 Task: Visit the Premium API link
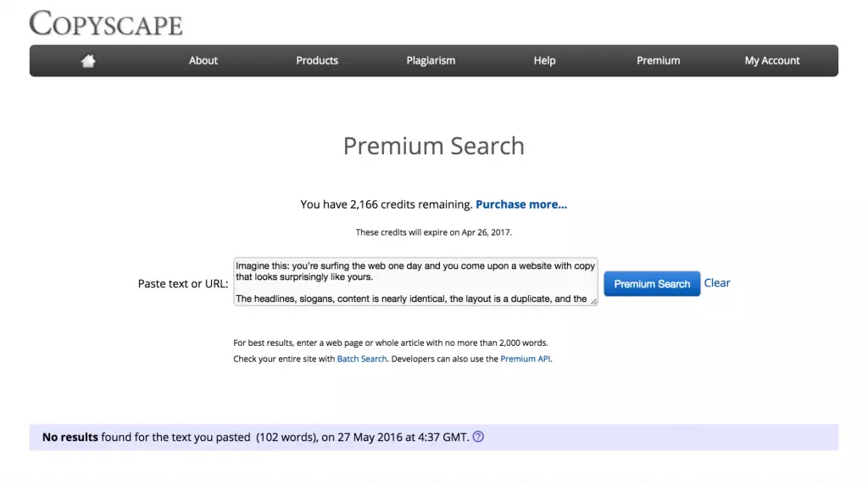[526, 359]
